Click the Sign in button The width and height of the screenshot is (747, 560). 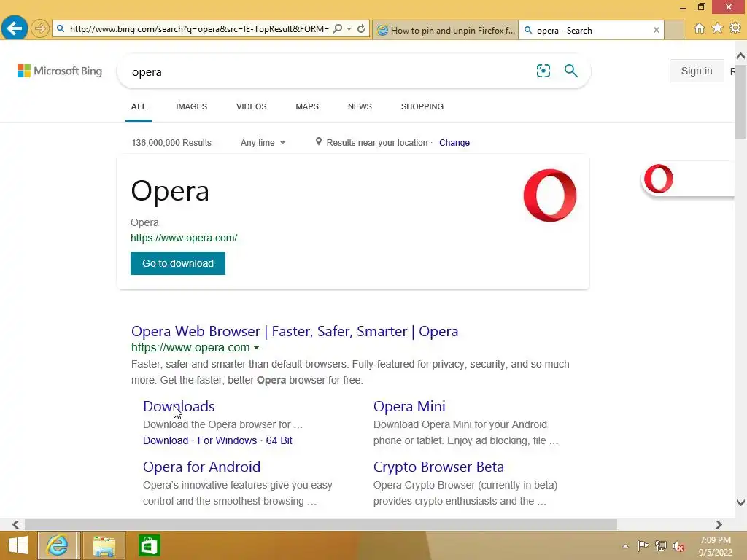pyautogui.click(x=697, y=71)
